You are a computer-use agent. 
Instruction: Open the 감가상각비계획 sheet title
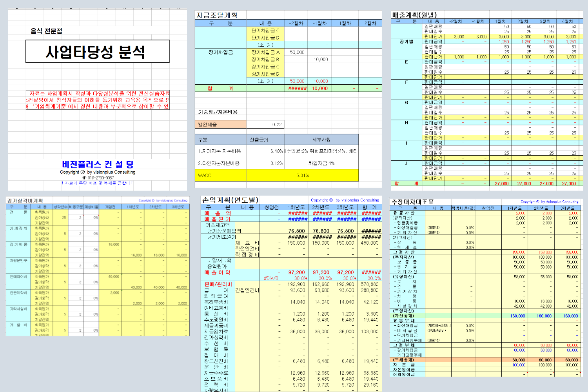[x=25, y=201]
